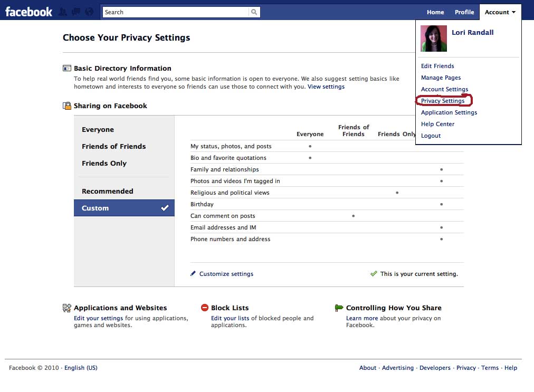Open friend requests icon in header
534x392 pixels.
(63, 12)
